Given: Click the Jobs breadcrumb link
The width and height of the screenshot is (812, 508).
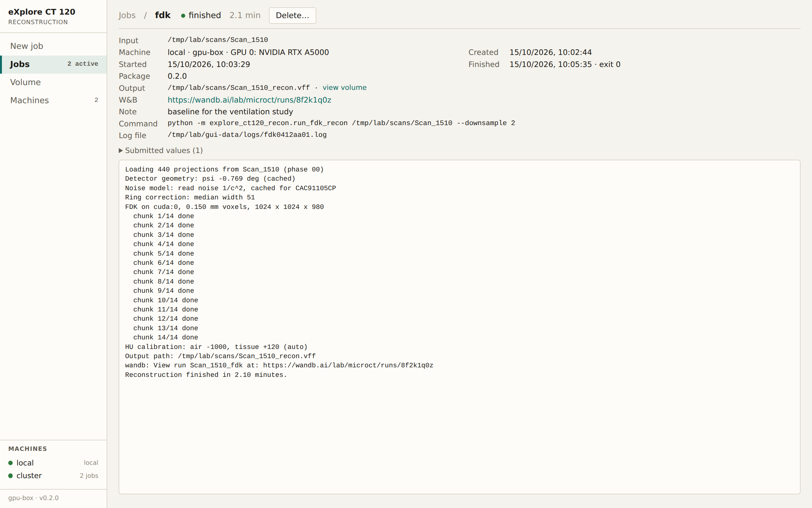Looking at the screenshot, I should click(127, 16).
